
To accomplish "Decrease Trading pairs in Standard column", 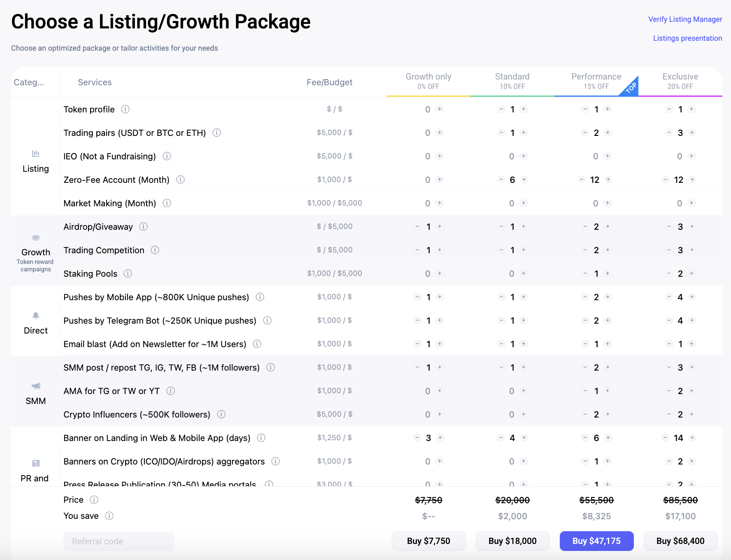I will pos(501,133).
